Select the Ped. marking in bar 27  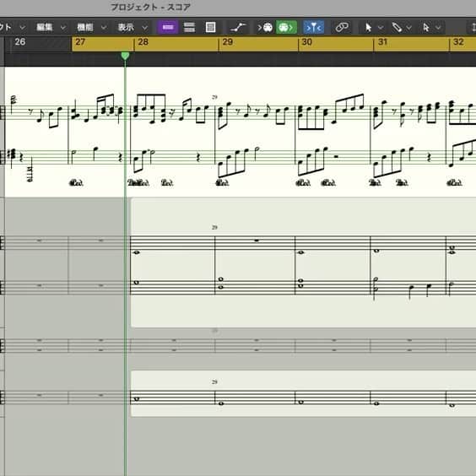click(76, 183)
